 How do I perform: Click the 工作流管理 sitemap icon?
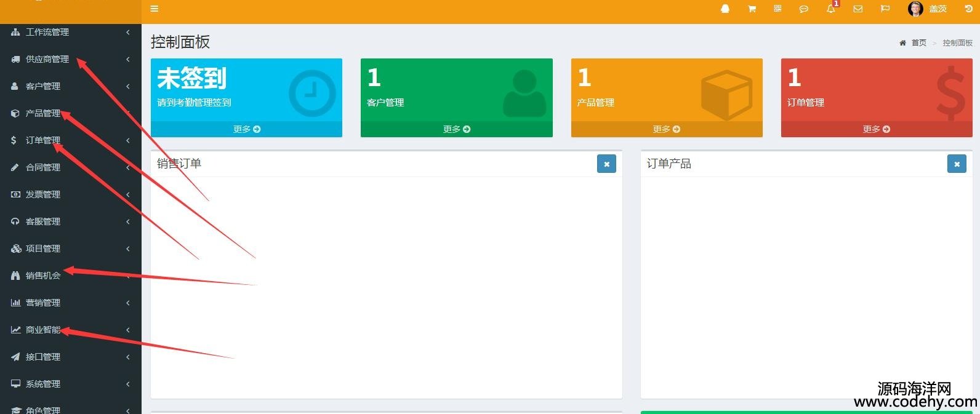coord(15,32)
